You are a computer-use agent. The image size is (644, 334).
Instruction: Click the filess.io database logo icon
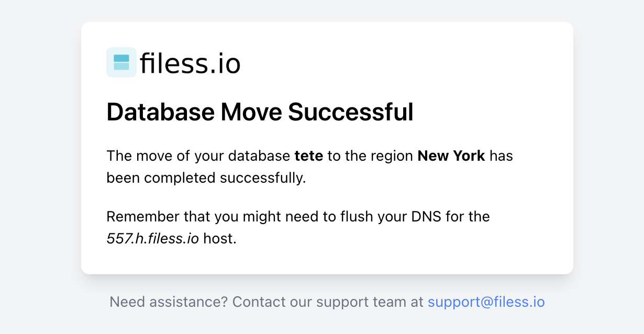coord(121,62)
